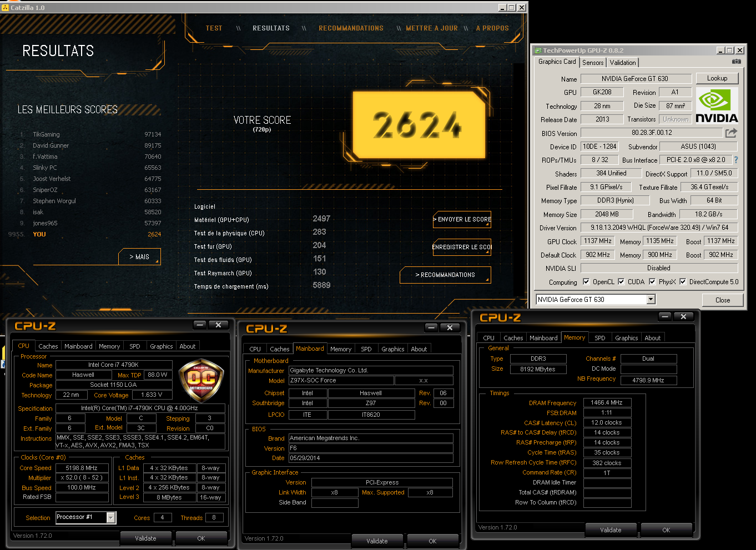Click Matériel (GPU+CPU) score 2497
The image size is (756, 550).
coord(321,219)
